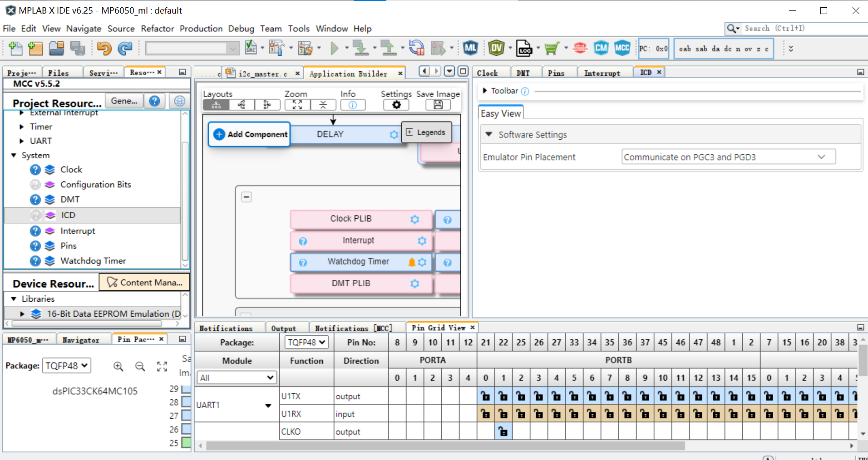
Task: Open the MPLAB Discover red icon
Action: [580, 48]
